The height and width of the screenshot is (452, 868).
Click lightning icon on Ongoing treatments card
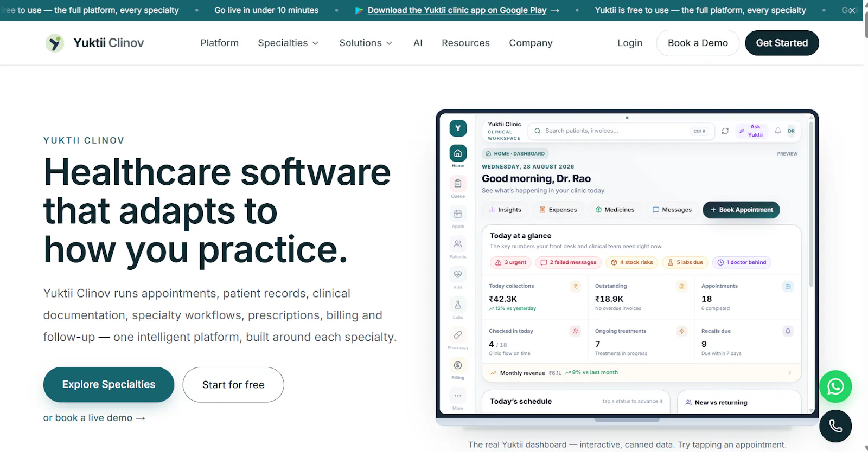pyautogui.click(x=682, y=331)
